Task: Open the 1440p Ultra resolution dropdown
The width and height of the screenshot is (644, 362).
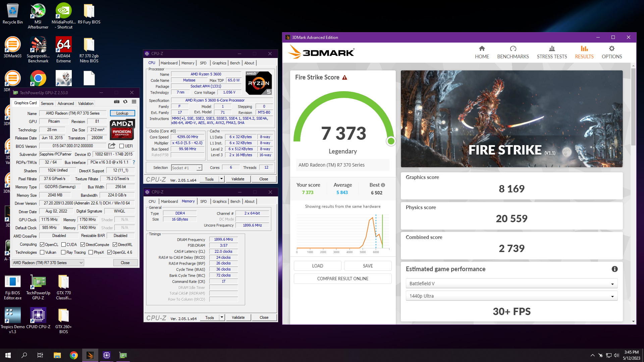Action: 512,296
